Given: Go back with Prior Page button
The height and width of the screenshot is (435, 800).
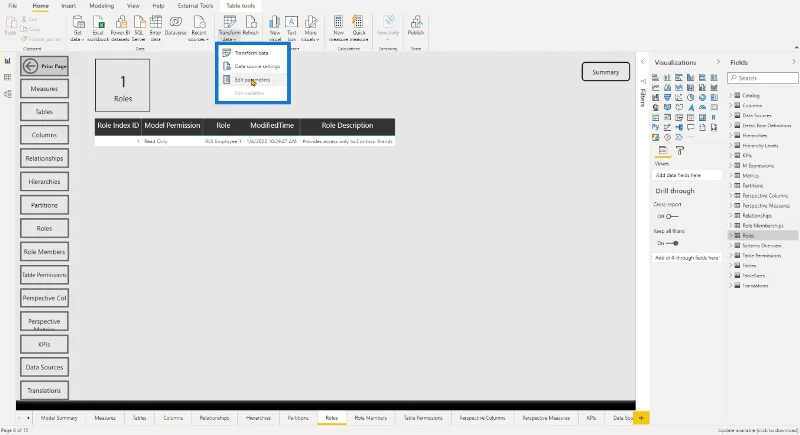Looking at the screenshot, I should (44, 66).
